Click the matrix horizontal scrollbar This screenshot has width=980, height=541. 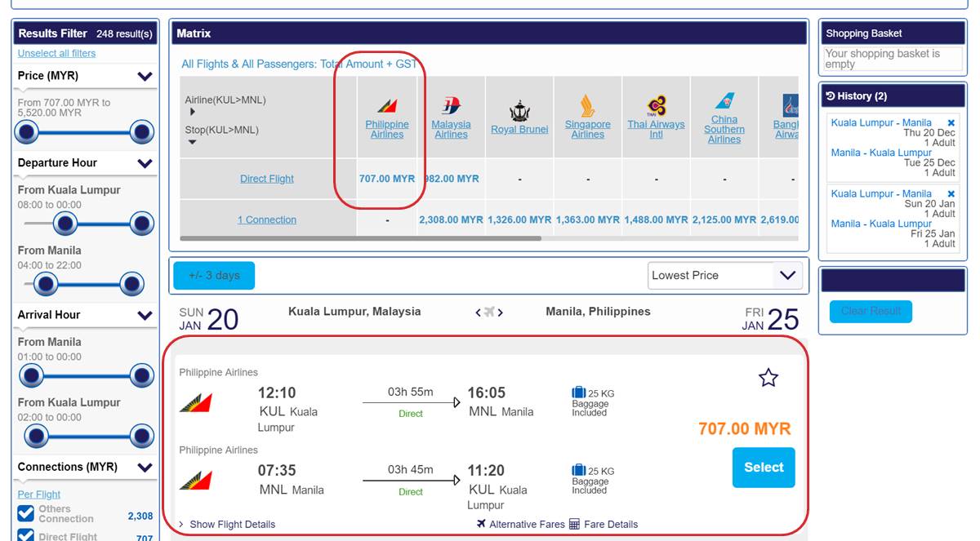[x=360, y=238]
